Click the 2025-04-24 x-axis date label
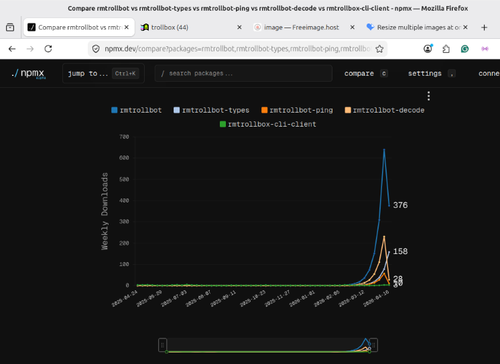This screenshot has height=364, width=500. tap(125, 299)
